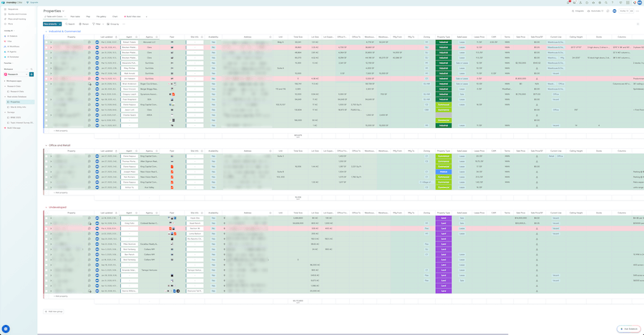The width and height of the screenshot is (644, 335).
Task: Click More in the left sidebar
Action: (x=10, y=24)
